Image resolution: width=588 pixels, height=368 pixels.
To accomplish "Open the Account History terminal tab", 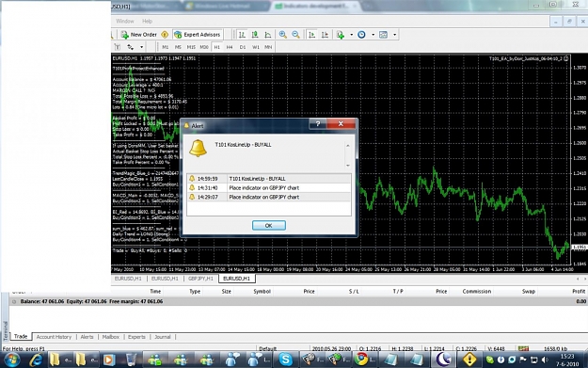I will [54, 337].
